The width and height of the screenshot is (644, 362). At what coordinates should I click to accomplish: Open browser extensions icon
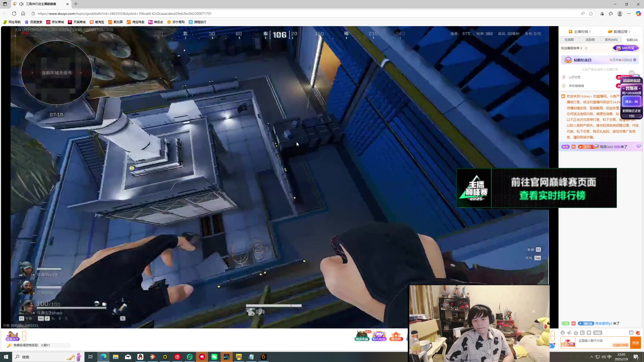[x=602, y=14]
